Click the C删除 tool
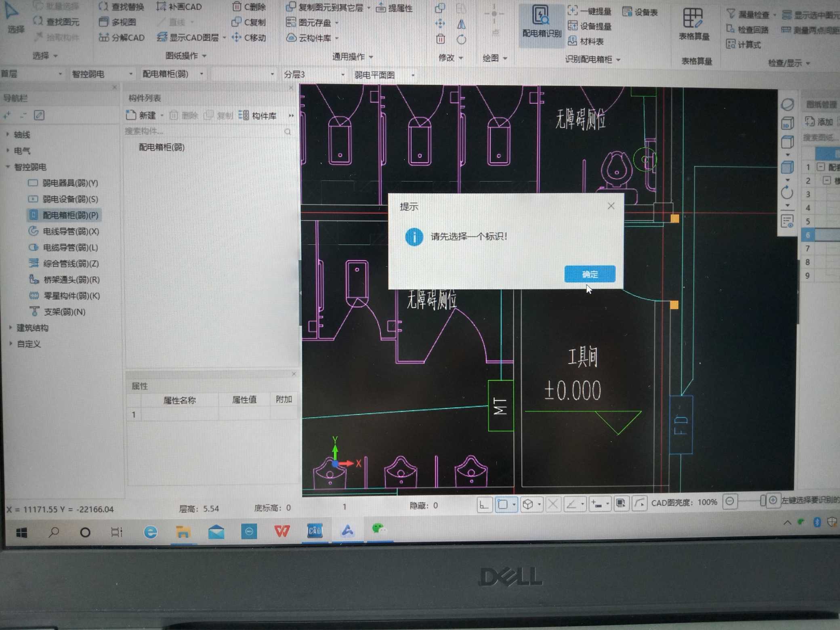 click(249, 7)
